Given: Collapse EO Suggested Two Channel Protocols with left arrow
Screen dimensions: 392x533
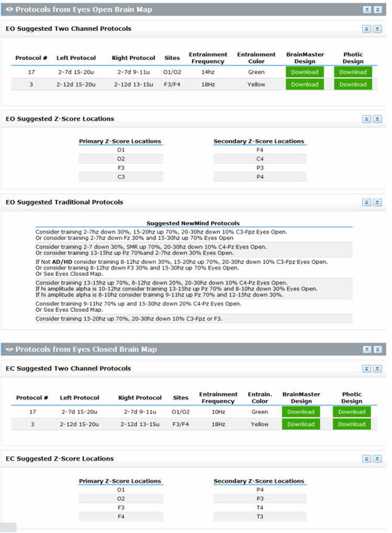Looking at the screenshot, I should click(367, 29).
